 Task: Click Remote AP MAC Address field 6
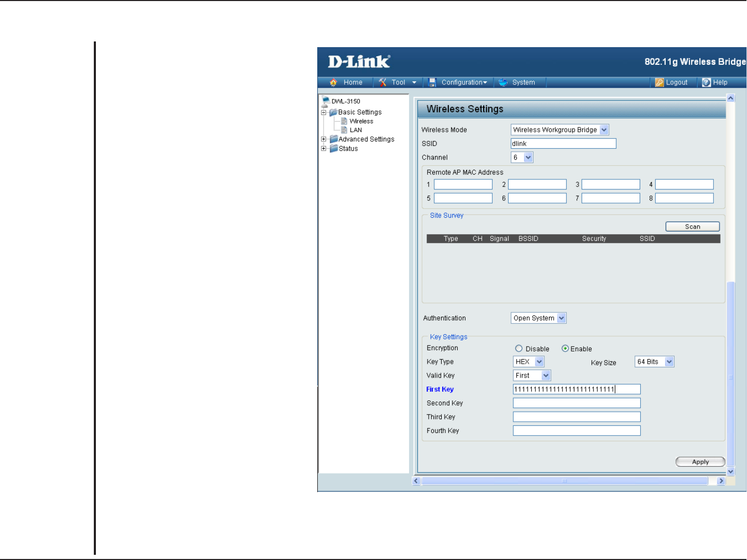(537, 198)
